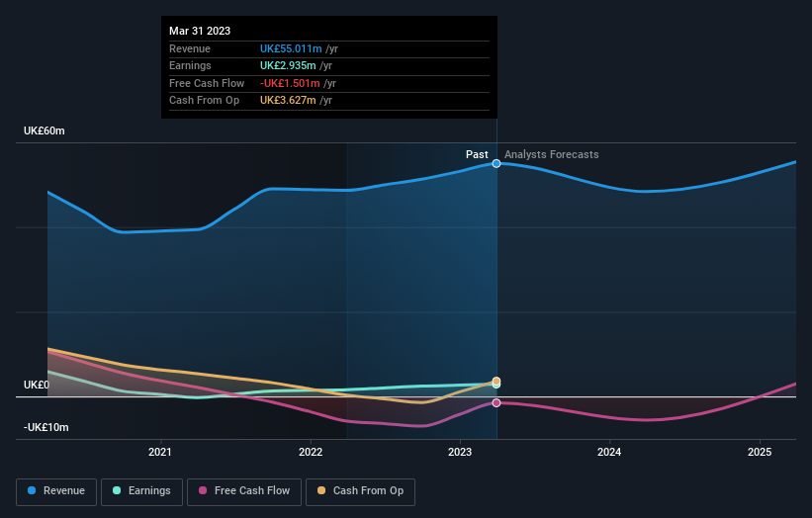Click the UK£0 y-axis label
This screenshot has height=518, width=812.
pos(37,385)
